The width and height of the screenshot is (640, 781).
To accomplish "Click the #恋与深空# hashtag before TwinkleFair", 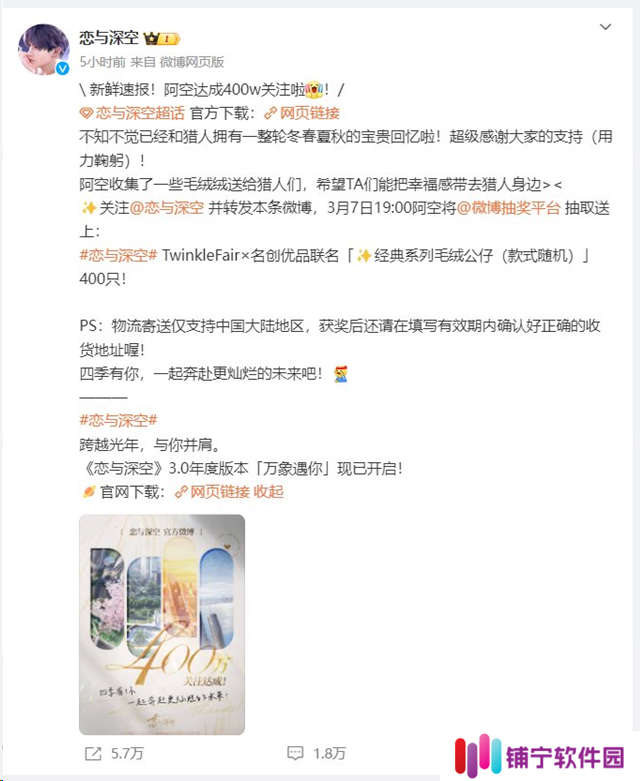I will (119, 256).
